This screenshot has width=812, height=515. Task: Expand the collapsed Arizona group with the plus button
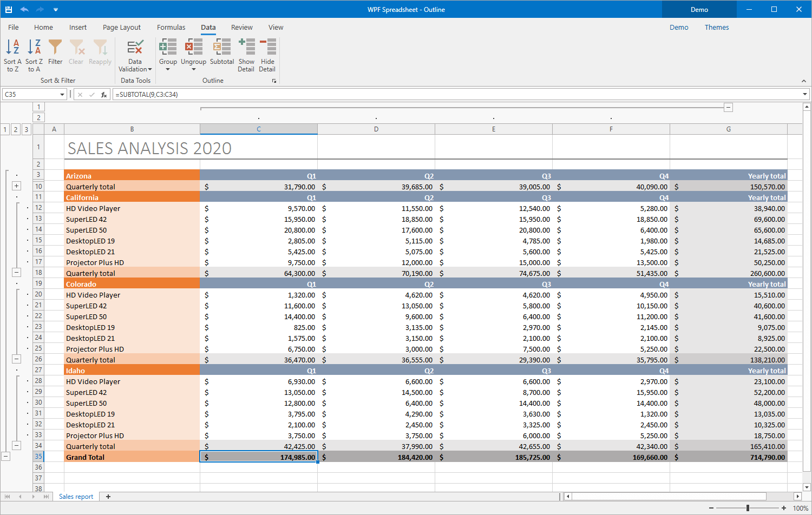pyautogui.click(x=16, y=186)
